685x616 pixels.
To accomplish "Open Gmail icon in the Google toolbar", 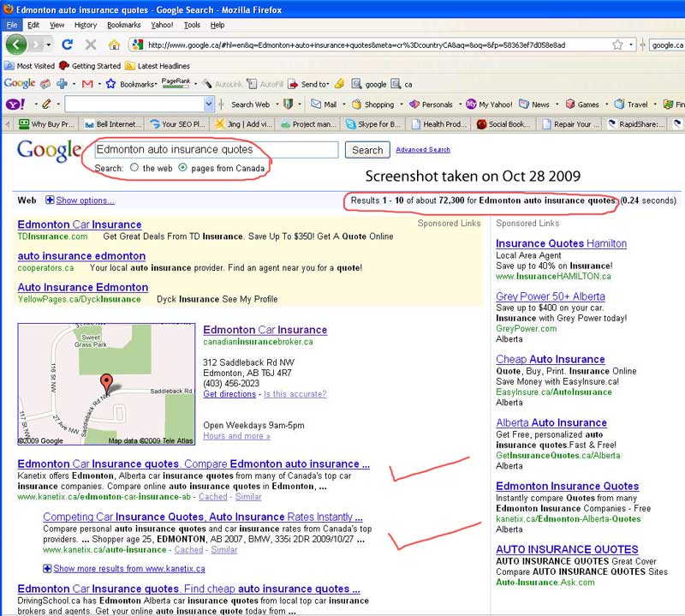I will [86, 84].
